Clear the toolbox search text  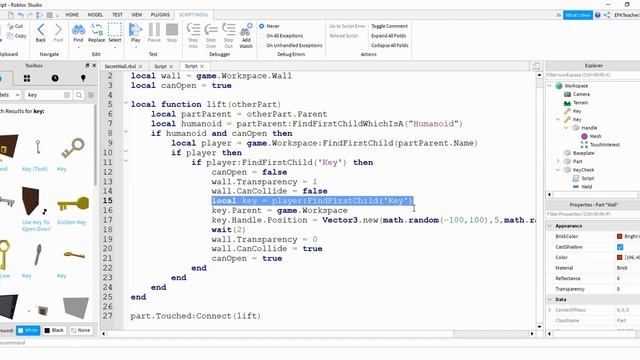point(67,95)
